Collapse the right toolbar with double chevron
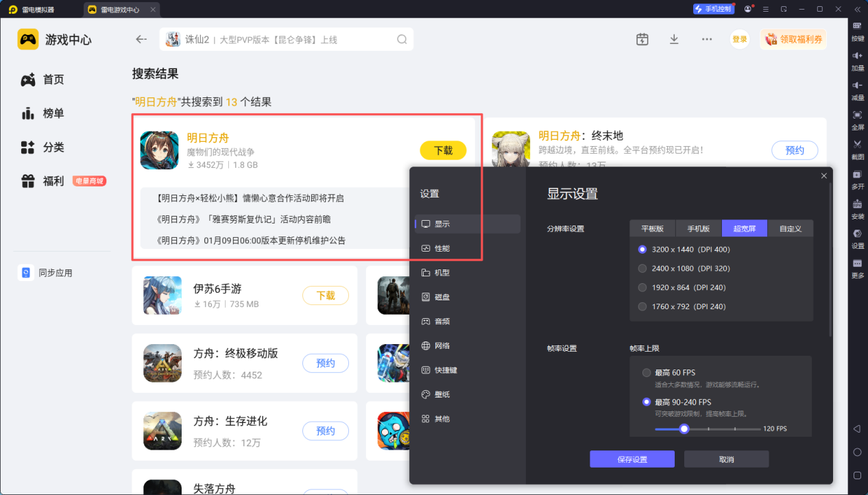 pyautogui.click(x=858, y=9)
